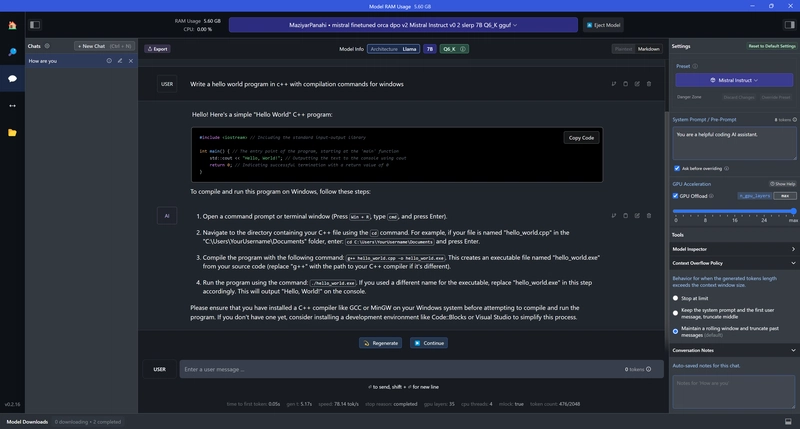Click the n_gpu_layers max value field
Screen dimensions: 800x429
[x=785, y=196]
